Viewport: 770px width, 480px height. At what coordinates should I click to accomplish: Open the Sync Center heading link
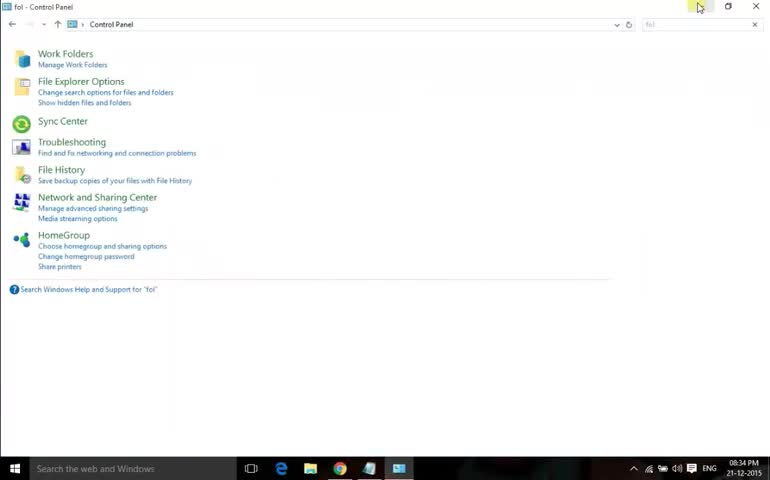click(x=63, y=121)
